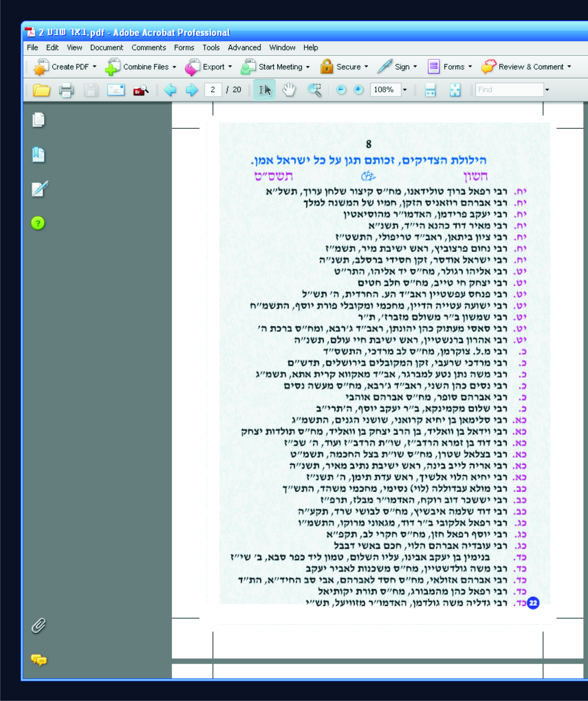Print the document with the printer icon

66,90
